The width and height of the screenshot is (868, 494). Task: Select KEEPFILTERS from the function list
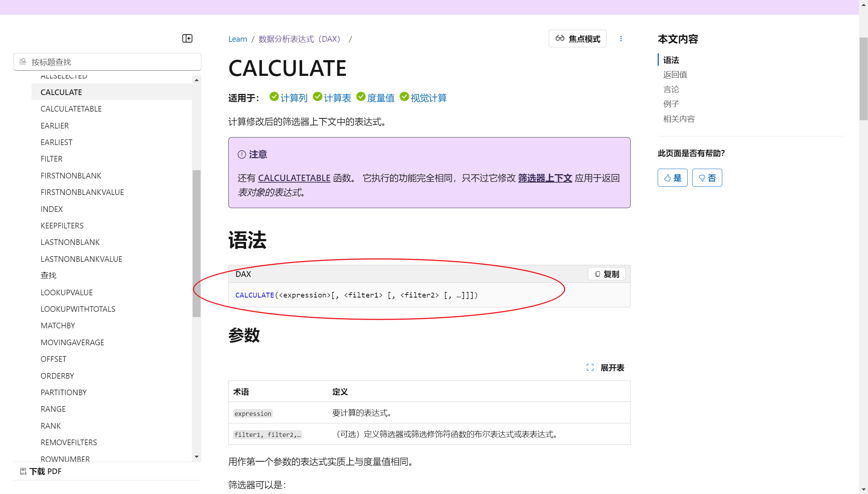point(62,225)
